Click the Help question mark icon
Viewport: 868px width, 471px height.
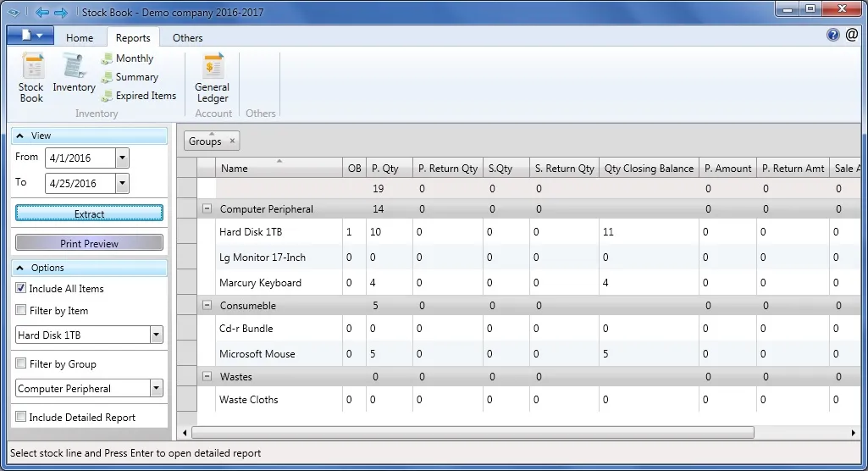(832, 35)
